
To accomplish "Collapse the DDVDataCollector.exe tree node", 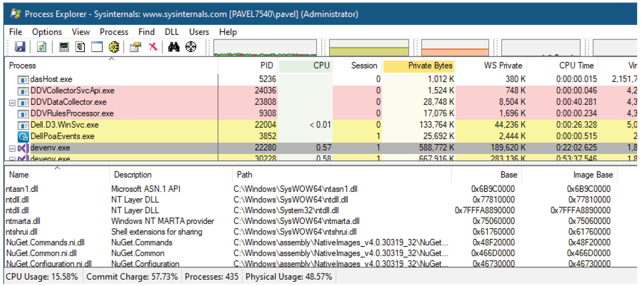I will 12,103.
